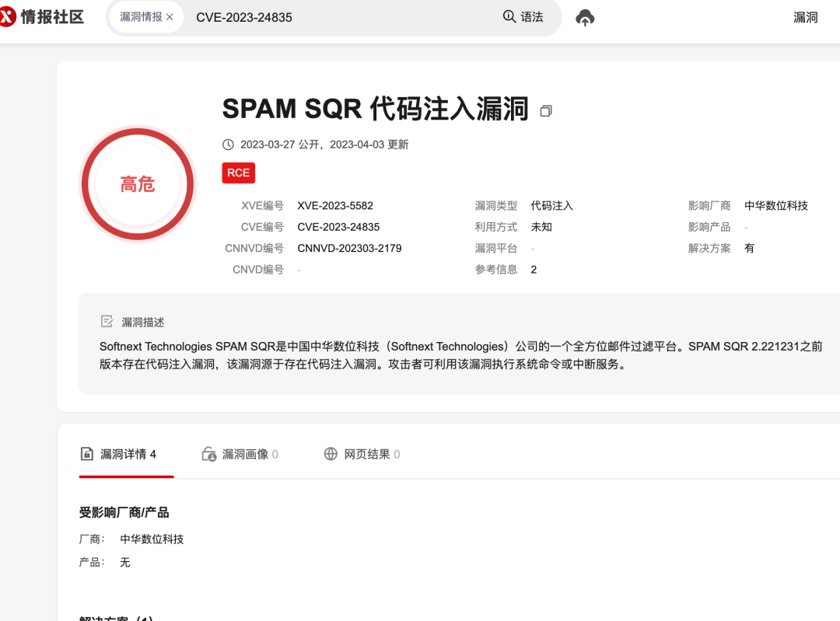Open the 语法 search syntax help
The image size is (840, 621).
coord(523,17)
